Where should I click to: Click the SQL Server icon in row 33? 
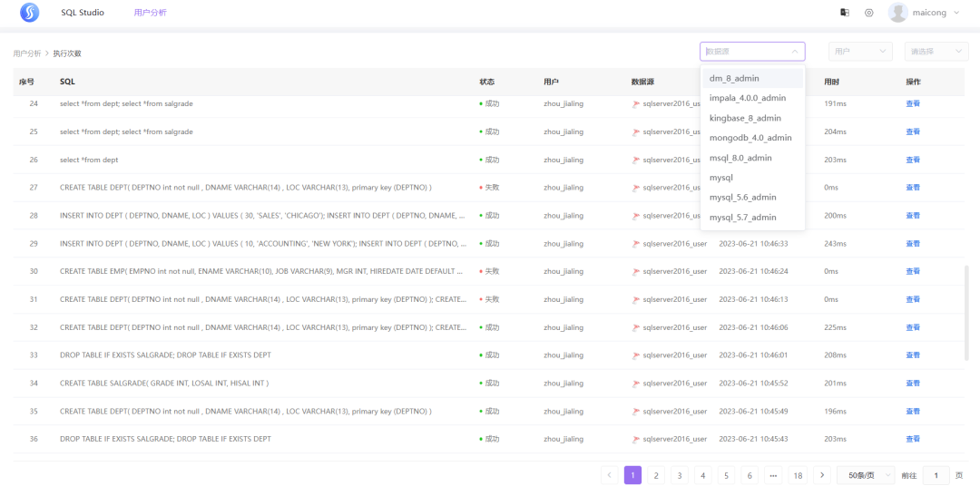(636, 355)
